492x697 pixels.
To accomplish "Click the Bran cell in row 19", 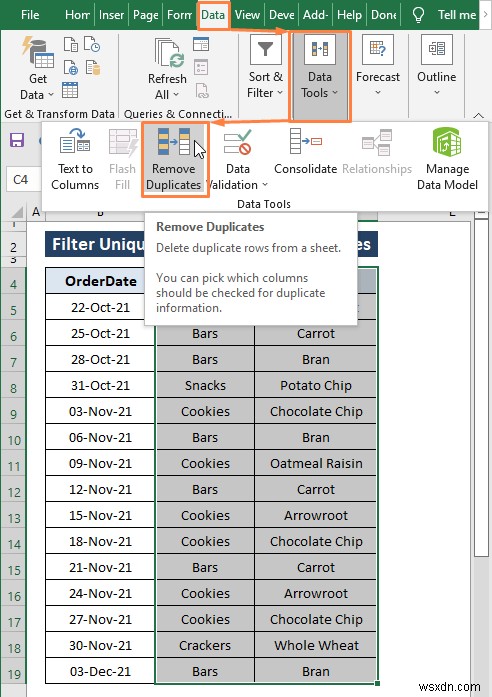I will 316,671.
